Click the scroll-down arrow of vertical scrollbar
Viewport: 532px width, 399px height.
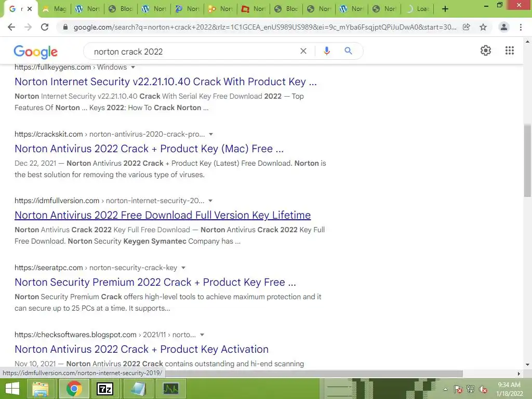[x=527, y=365]
